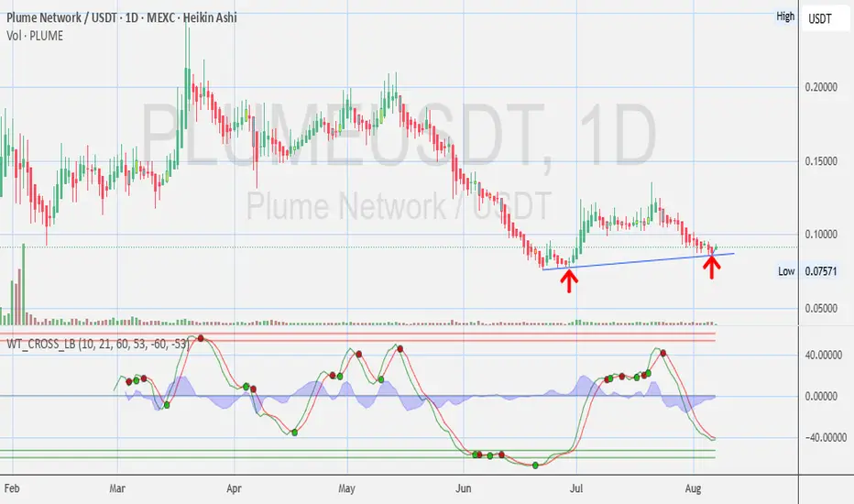Viewport: 854px width, 504px height.
Task: Click the Feb label on time axis
Action: pos(11,488)
